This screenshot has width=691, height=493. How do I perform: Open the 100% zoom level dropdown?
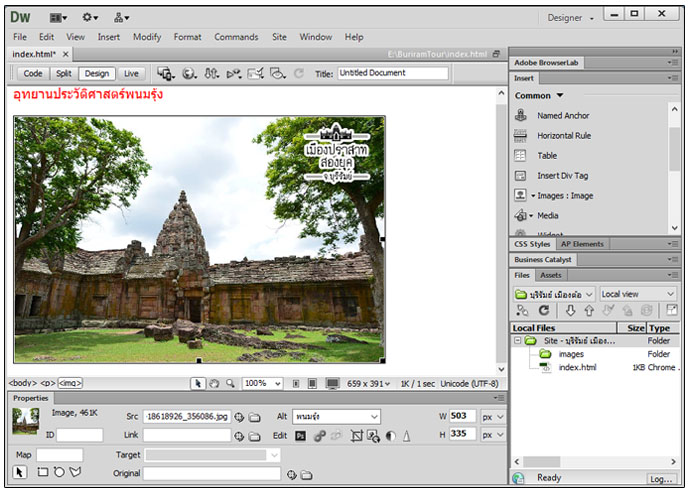tap(262, 383)
